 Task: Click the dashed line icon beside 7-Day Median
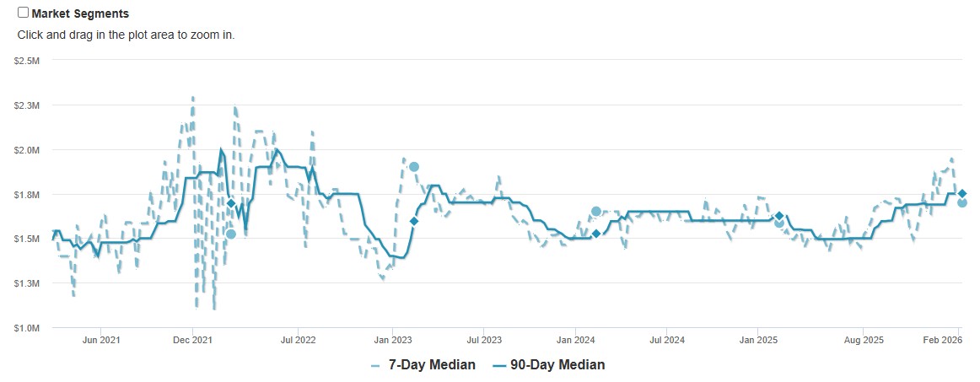pos(375,365)
